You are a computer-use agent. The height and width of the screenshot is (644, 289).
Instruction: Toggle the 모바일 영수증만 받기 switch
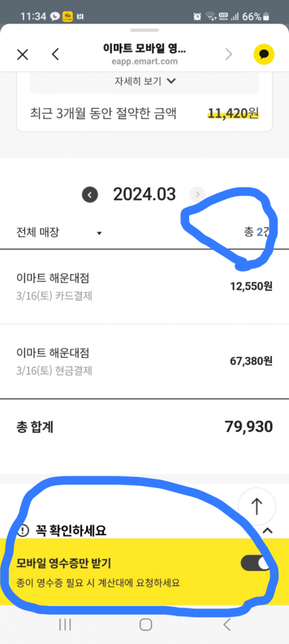point(255,563)
